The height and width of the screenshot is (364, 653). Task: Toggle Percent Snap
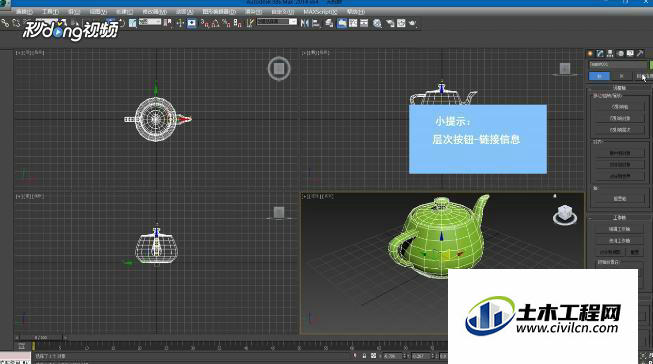coord(227,23)
